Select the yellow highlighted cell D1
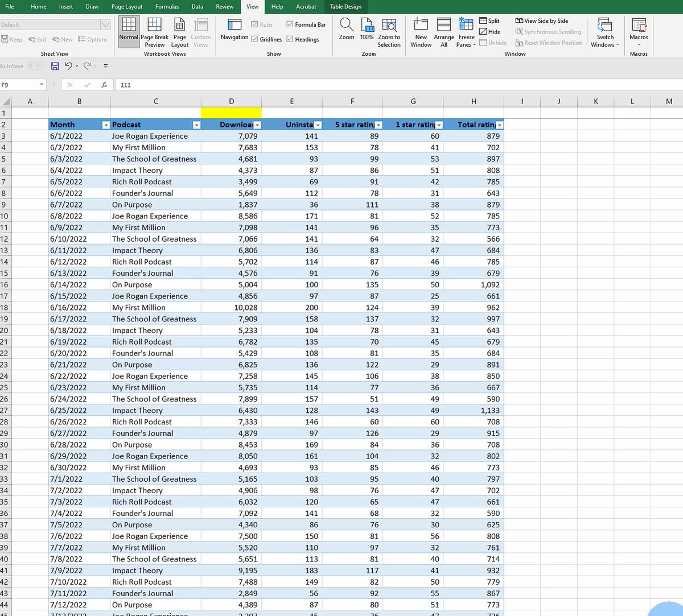This screenshot has height=616, width=683. (231, 113)
